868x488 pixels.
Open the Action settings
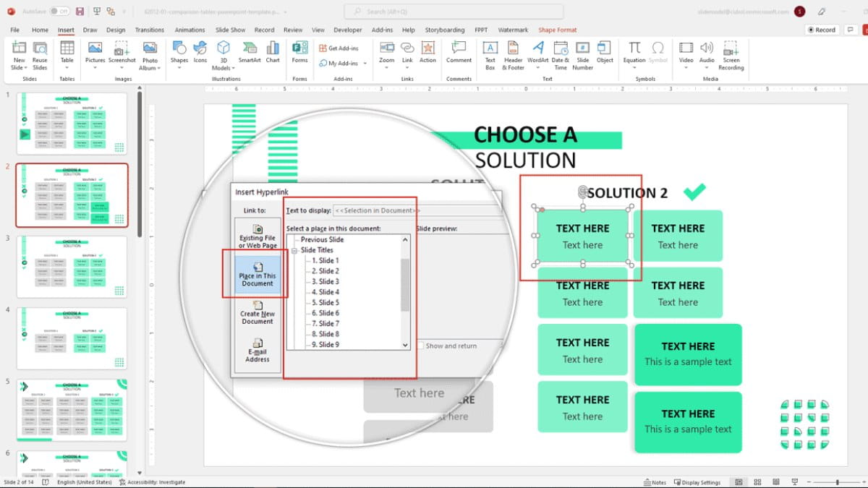pyautogui.click(x=427, y=51)
